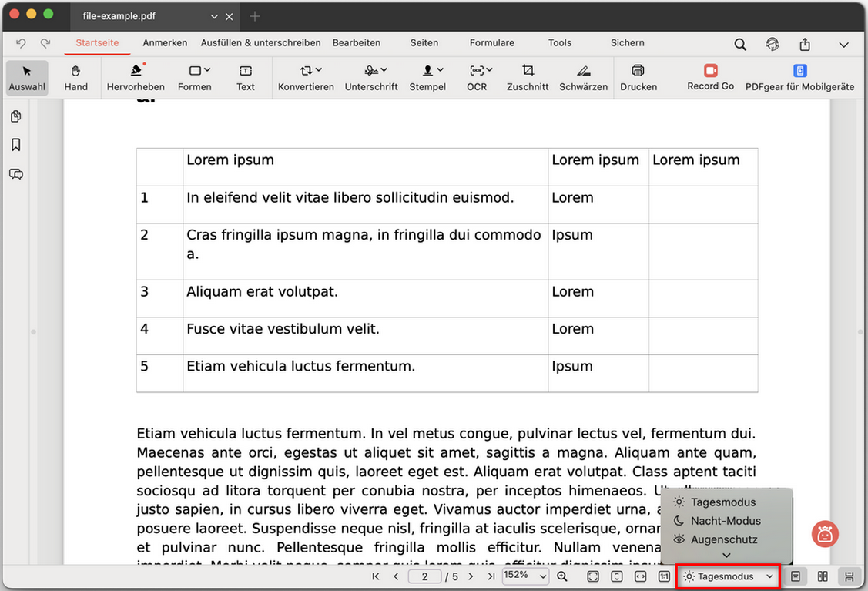Start a Record Go recording
Image resolution: width=868 pixels, height=591 pixels.
click(x=709, y=77)
